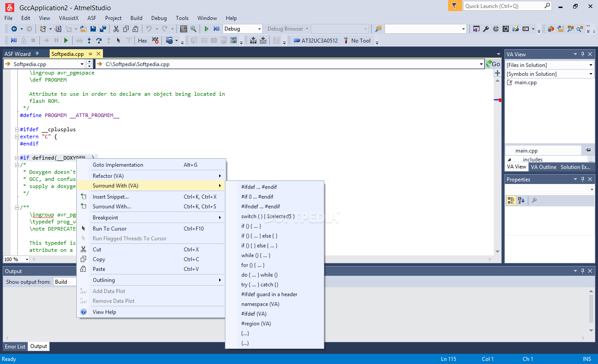Click the Step Into arrow icon
The height and width of the screenshot is (364, 598).
tap(89, 40)
